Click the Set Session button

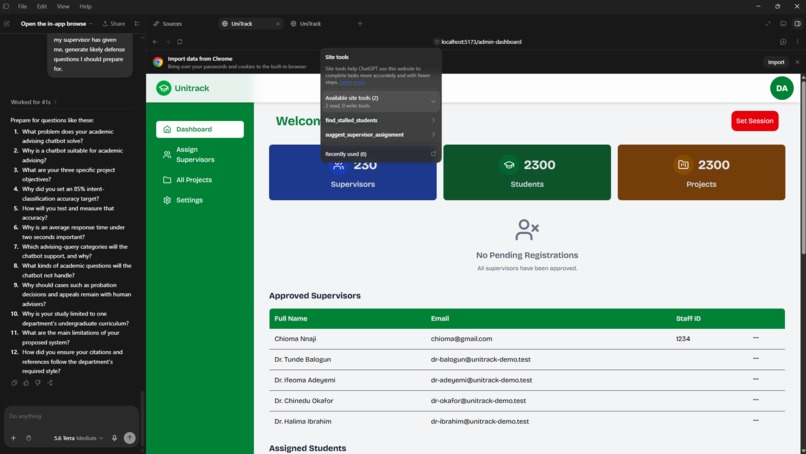pos(754,121)
